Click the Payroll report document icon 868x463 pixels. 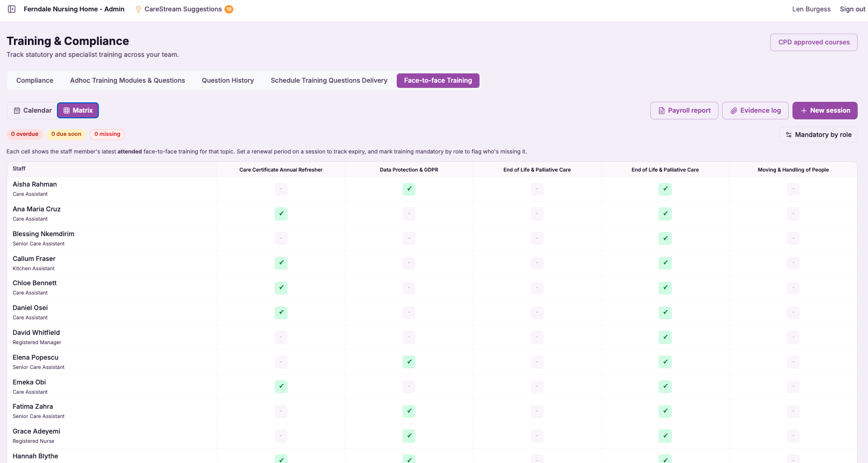[x=662, y=111]
